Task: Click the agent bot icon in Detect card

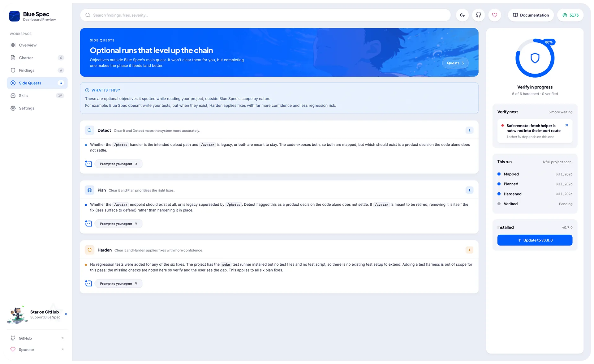Action: pos(88,164)
